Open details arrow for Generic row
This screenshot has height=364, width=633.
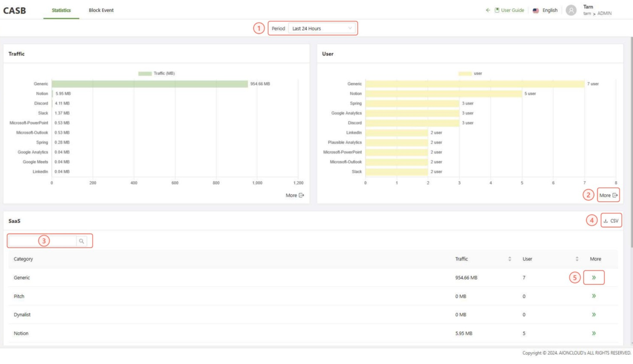pyautogui.click(x=593, y=278)
